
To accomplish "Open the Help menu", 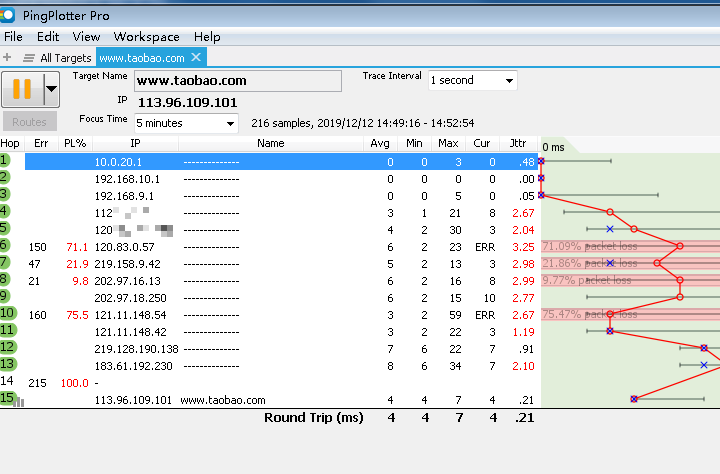I will click(x=207, y=37).
